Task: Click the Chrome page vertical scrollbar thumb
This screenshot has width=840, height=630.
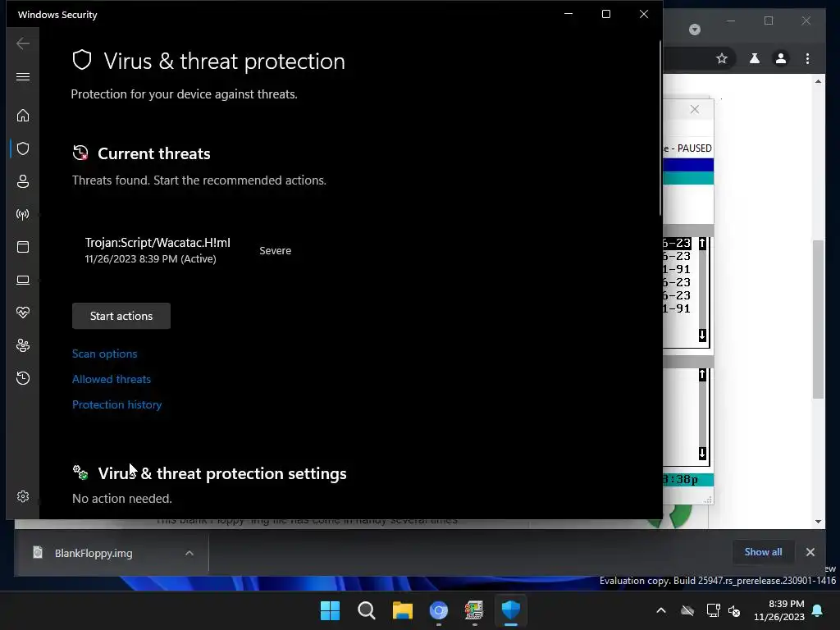Action: (818, 319)
